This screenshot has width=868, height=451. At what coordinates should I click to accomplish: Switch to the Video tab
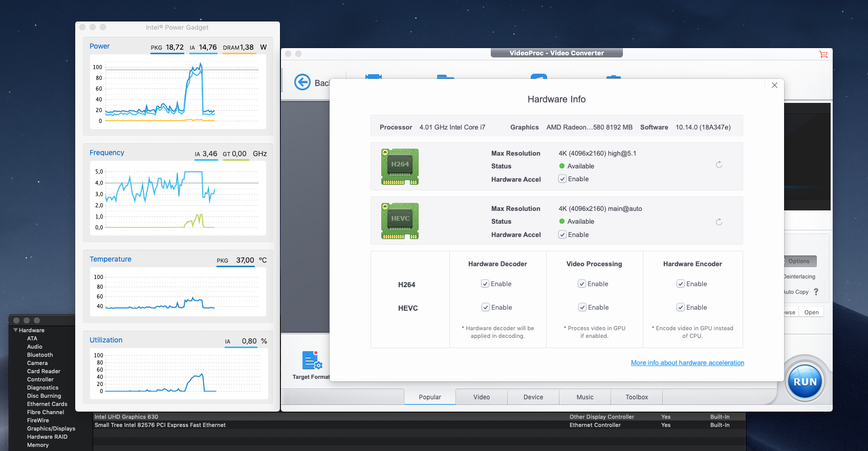tap(481, 397)
